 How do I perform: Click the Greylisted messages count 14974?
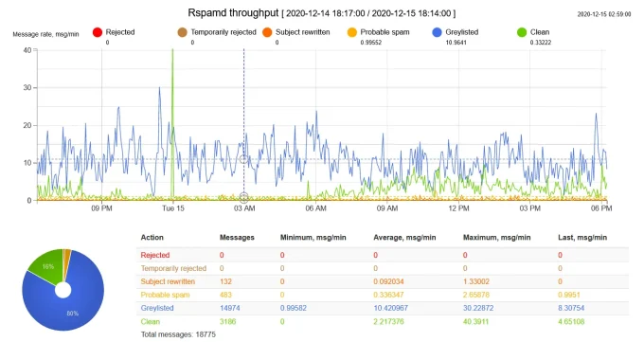(229, 308)
